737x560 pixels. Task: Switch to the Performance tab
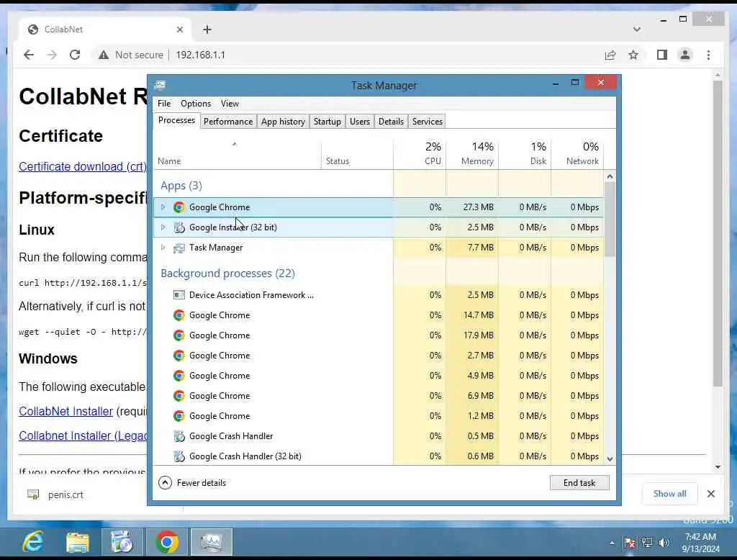[228, 122]
